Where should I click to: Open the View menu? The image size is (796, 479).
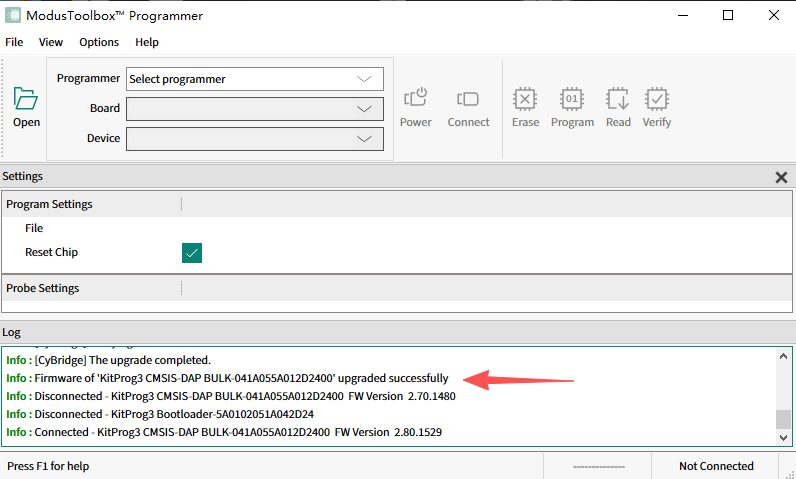[x=51, y=42]
